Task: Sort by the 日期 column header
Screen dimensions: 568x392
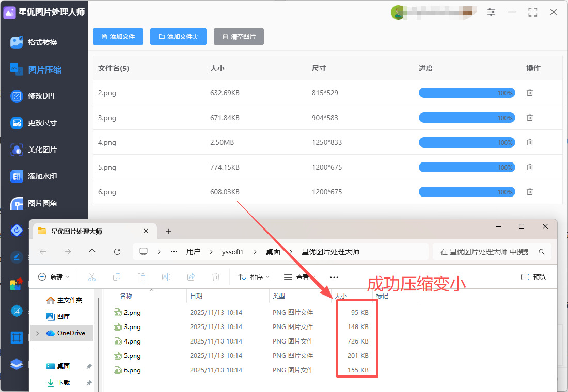Action: [x=196, y=296]
